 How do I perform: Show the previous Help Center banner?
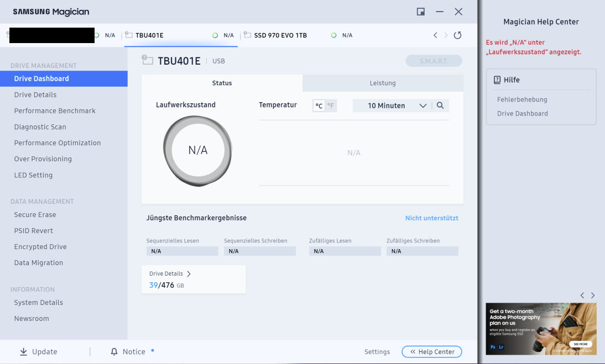click(x=582, y=296)
